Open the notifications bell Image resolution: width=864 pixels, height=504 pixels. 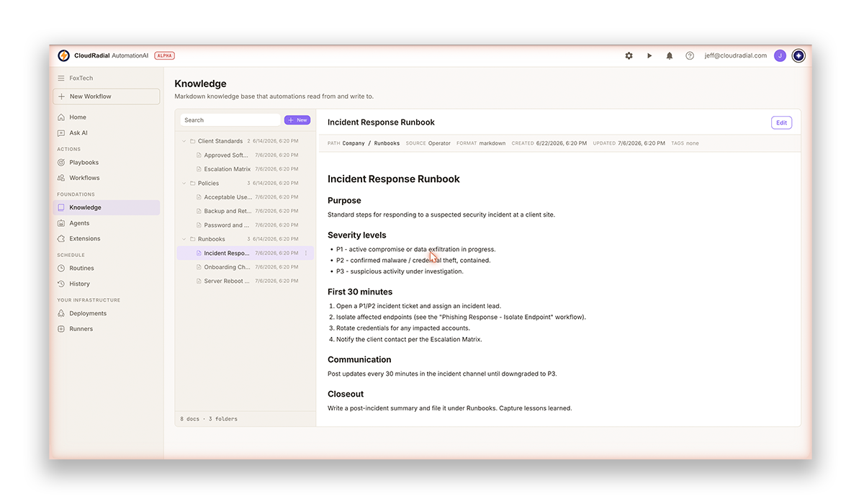click(670, 55)
